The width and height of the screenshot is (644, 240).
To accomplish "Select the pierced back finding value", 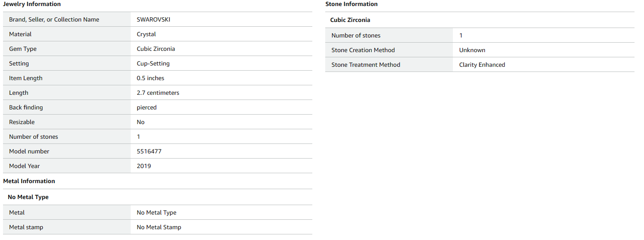I will (x=147, y=107).
